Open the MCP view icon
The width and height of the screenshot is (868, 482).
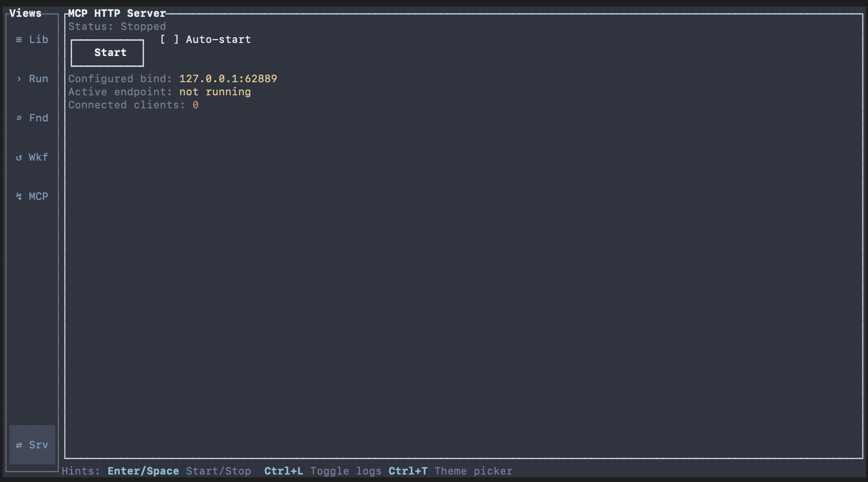[x=19, y=197]
